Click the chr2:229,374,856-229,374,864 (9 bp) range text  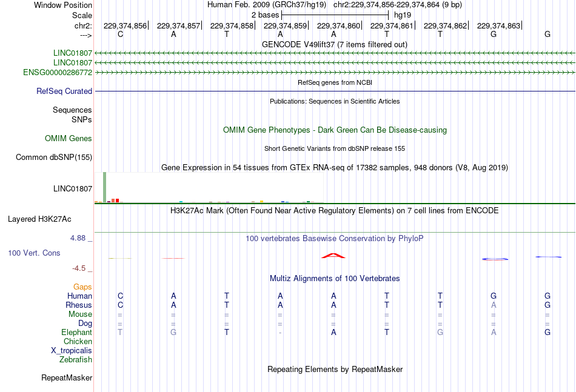pyautogui.click(x=398, y=5)
